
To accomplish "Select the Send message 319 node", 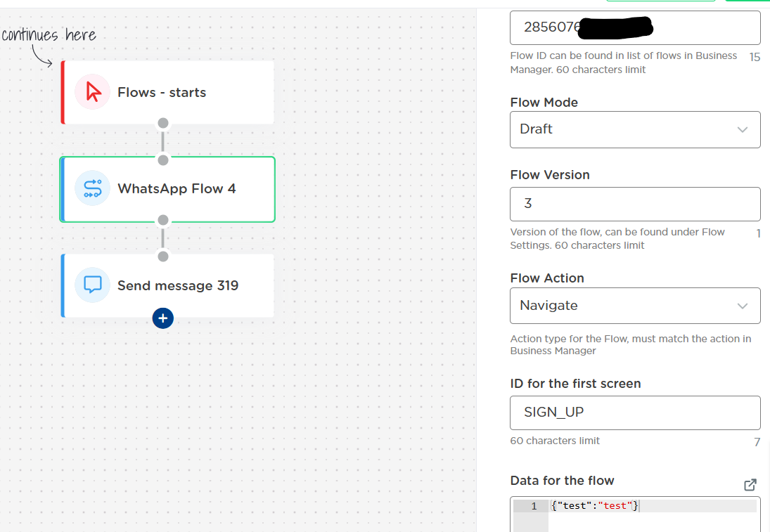I will click(167, 285).
